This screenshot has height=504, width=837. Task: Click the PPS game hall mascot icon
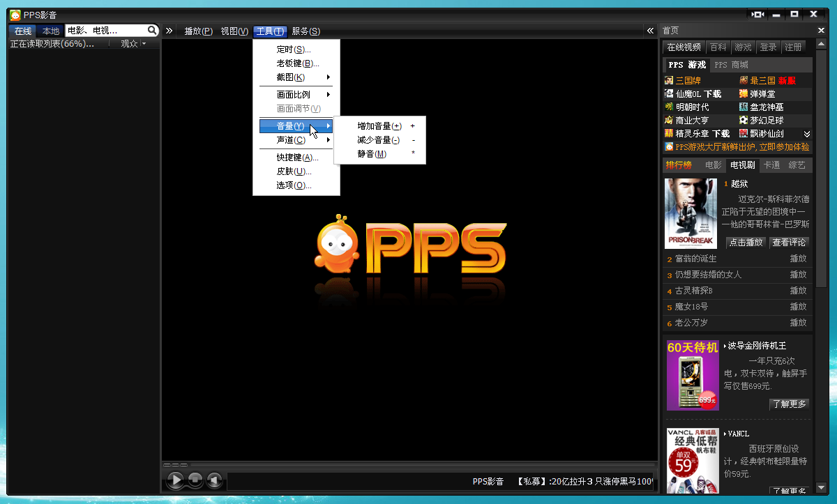669,147
